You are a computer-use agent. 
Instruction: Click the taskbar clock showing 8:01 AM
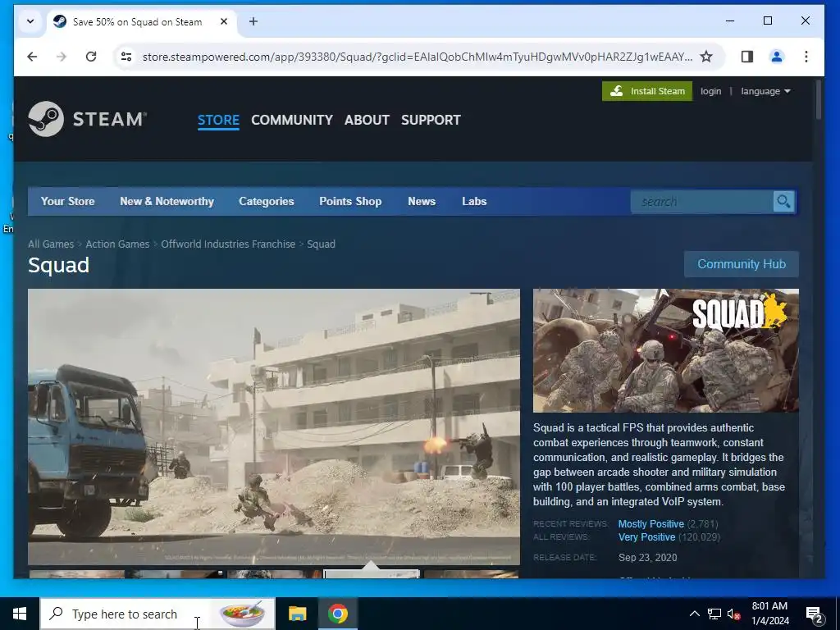[769, 614]
